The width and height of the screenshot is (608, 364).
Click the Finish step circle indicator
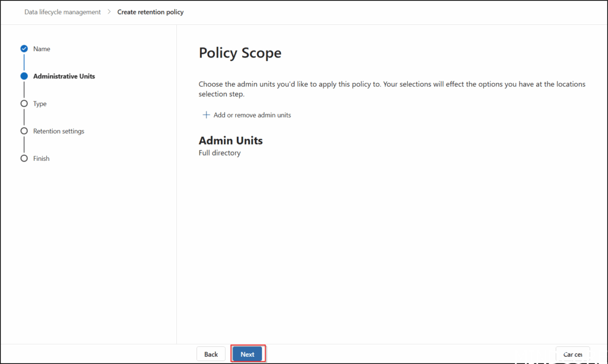24,159
